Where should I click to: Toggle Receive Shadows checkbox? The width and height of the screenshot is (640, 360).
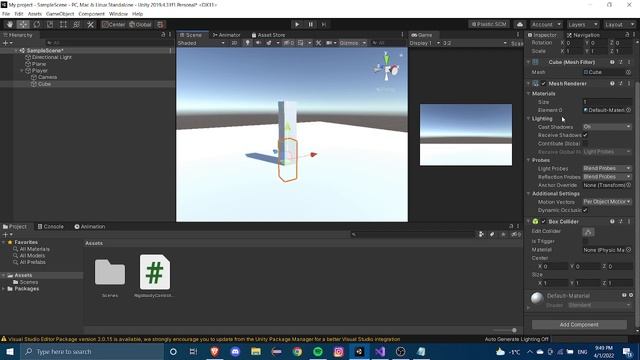coord(585,135)
